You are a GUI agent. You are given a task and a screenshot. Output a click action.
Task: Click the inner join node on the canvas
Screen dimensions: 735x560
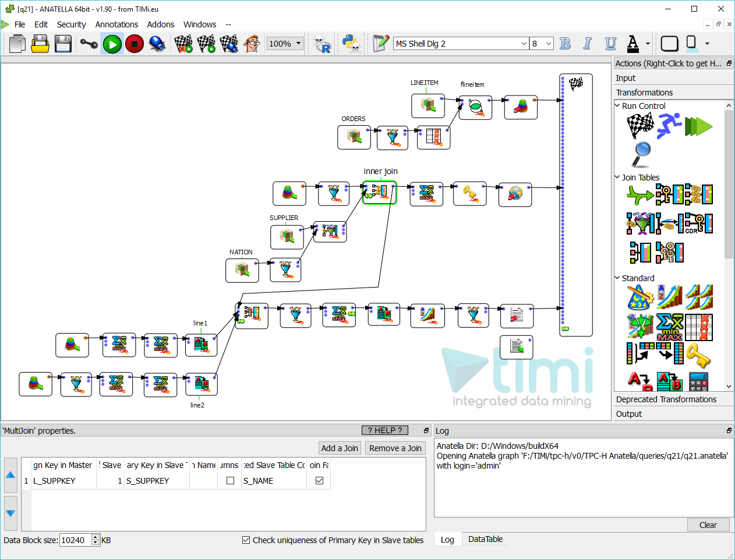click(379, 193)
